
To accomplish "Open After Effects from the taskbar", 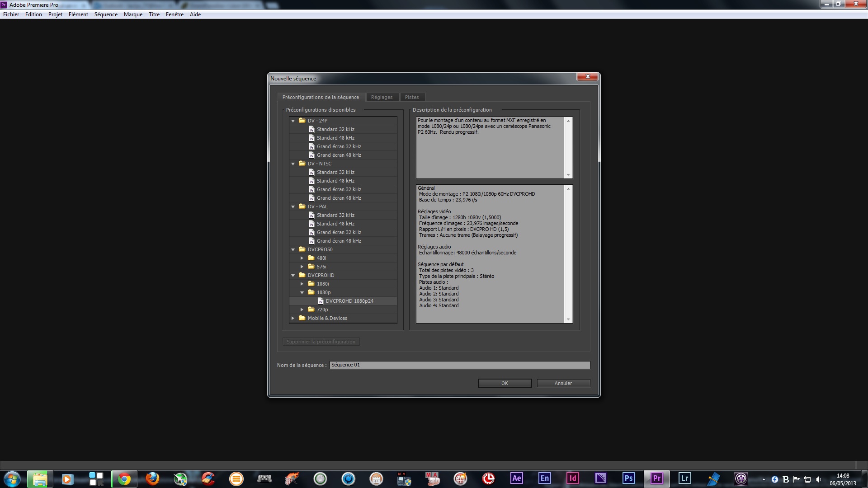I will [516, 479].
